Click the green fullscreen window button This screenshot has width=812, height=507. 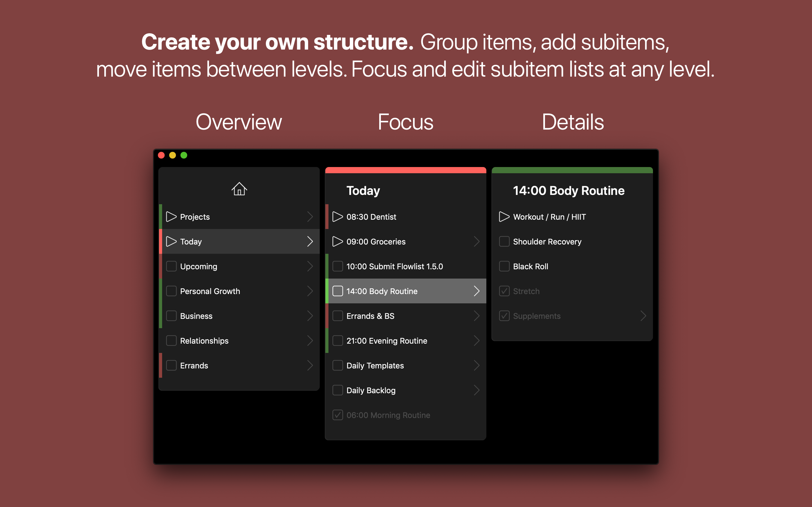click(184, 155)
